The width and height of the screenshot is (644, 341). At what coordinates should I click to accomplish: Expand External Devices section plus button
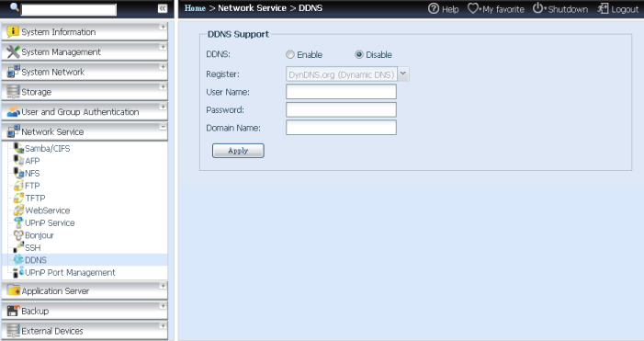(163, 325)
